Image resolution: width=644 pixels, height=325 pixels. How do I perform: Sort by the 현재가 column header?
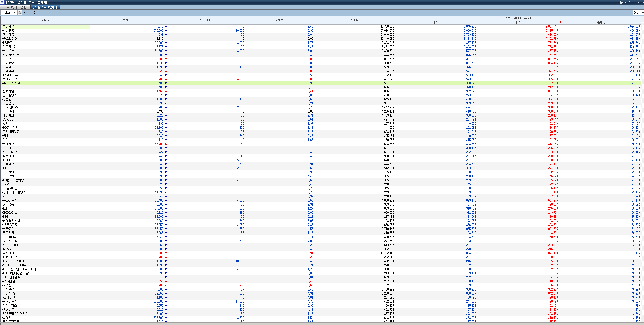(x=127, y=20)
